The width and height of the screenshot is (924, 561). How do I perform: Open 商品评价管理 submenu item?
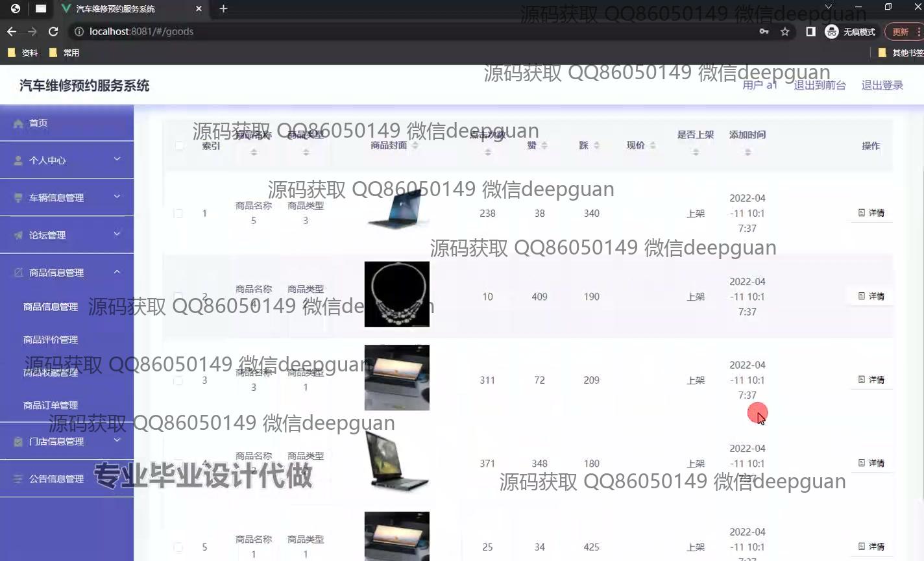click(51, 340)
